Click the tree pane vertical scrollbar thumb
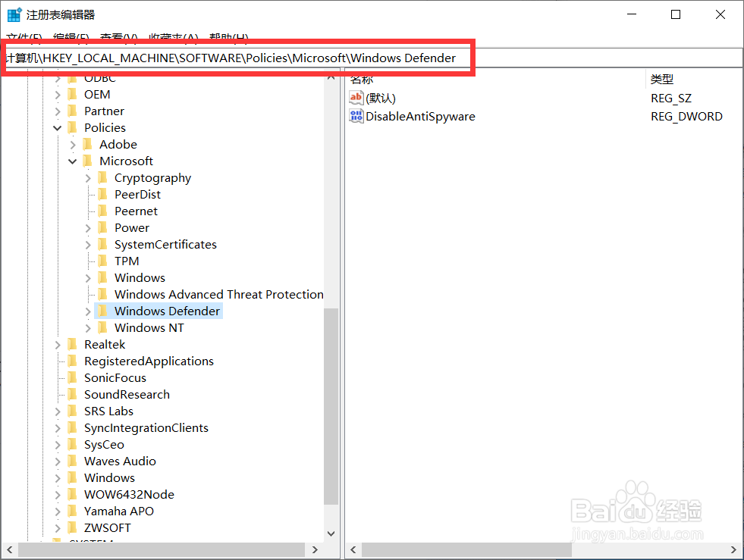Image resolution: width=744 pixels, height=560 pixels. pos(331,406)
